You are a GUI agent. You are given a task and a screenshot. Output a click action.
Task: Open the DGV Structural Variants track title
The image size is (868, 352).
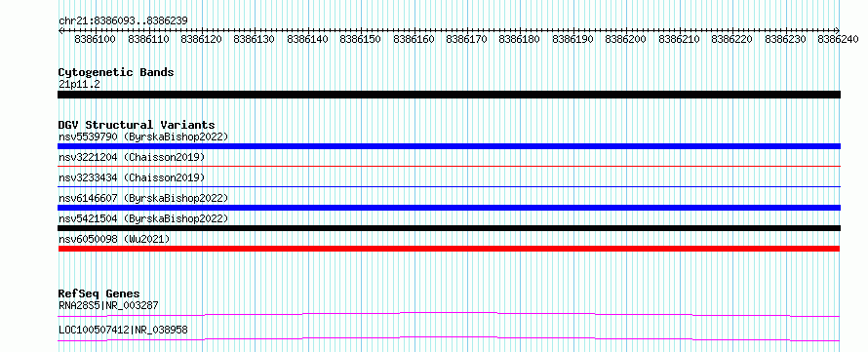(x=137, y=125)
